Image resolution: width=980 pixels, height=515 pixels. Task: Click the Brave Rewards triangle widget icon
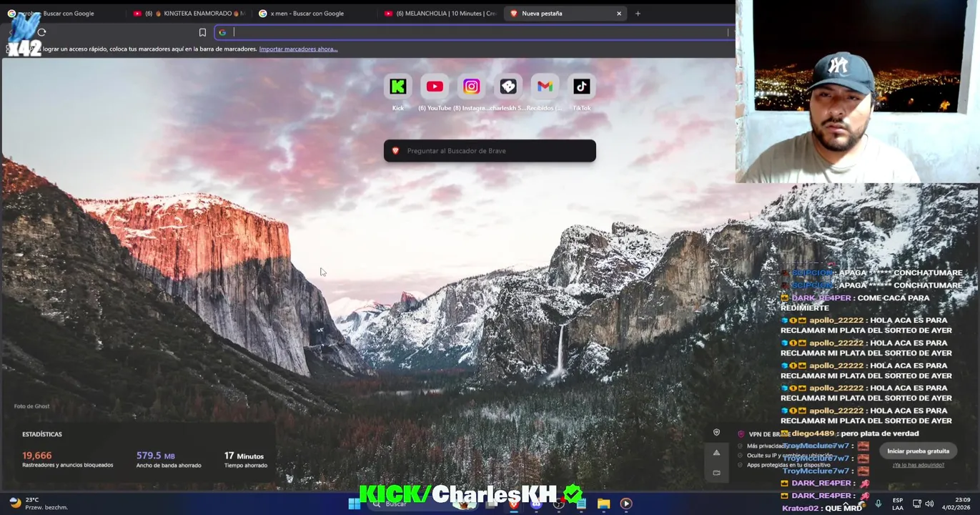pyautogui.click(x=716, y=453)
